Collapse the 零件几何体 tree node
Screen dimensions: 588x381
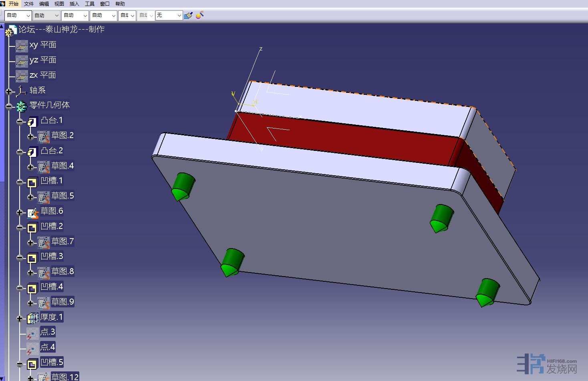(x=9, y=106)
